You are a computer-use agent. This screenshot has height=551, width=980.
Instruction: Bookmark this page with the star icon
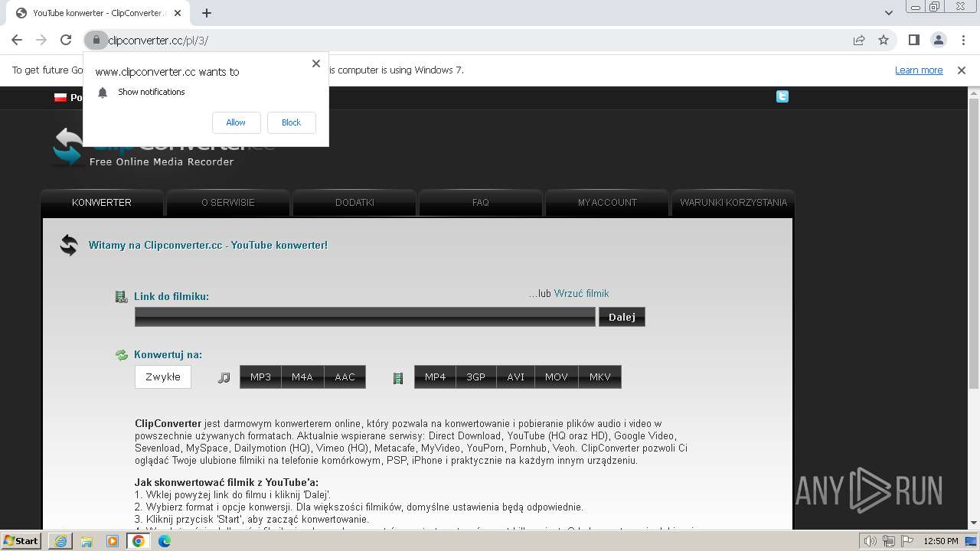pos(884,41)
